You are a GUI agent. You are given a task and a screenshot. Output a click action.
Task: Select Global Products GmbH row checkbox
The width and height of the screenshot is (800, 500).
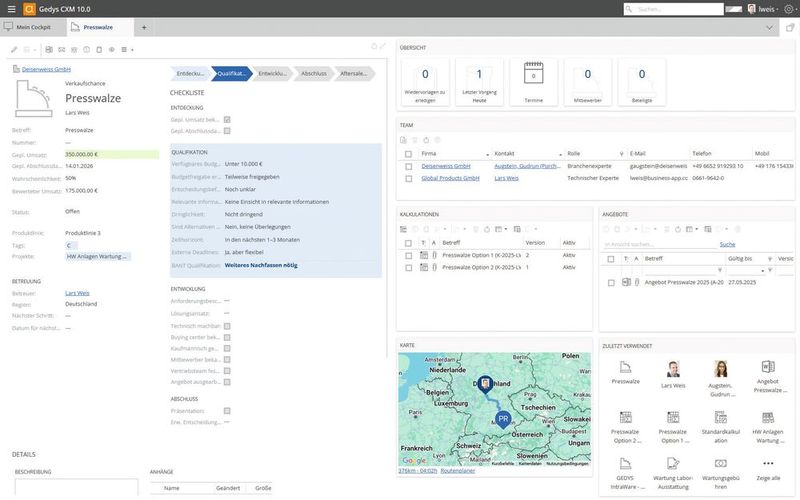point(408,179)
